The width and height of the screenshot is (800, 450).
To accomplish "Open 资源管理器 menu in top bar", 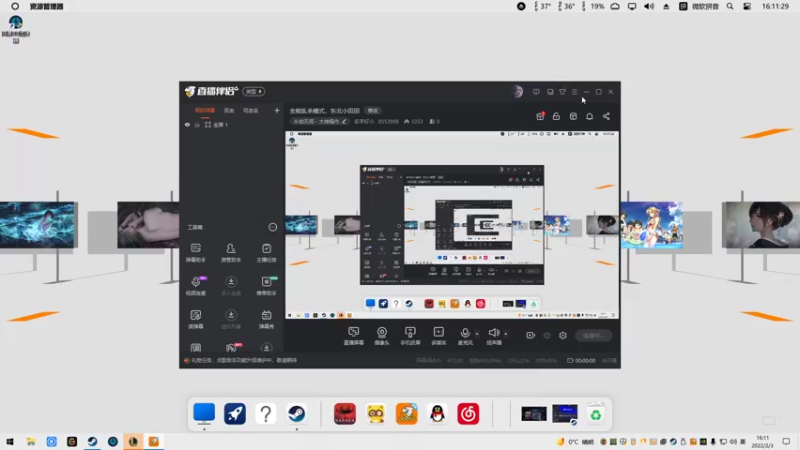I will [x=46, y=7].
